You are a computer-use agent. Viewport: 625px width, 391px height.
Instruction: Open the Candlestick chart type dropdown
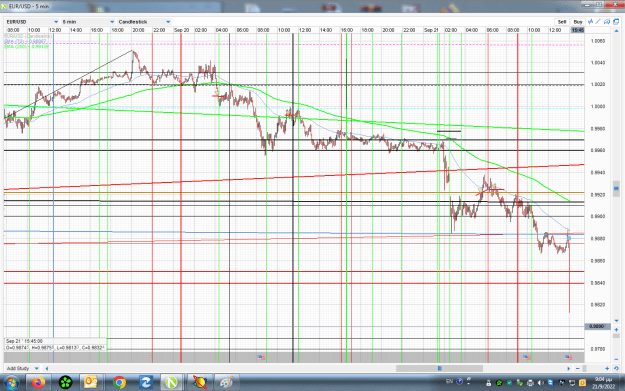(x=144, y=22)
